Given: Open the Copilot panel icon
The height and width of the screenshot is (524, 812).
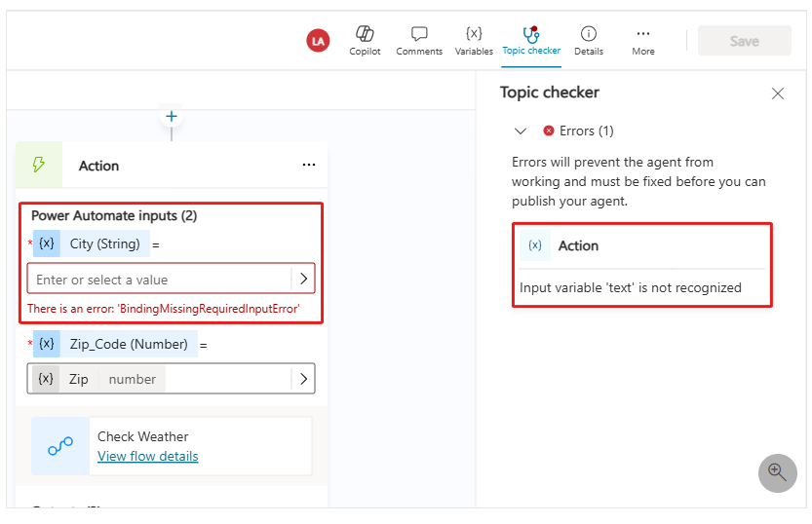Looking at the screenshot, I should 365,34.
